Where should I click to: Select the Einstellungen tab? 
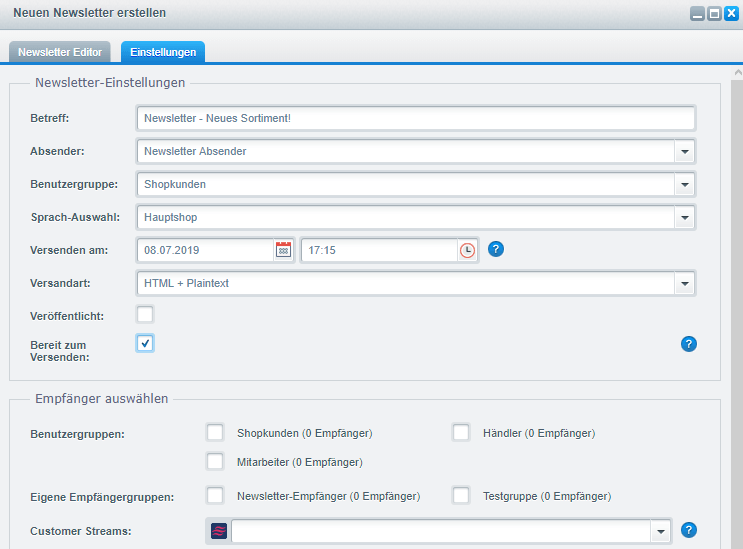point(163,52)
